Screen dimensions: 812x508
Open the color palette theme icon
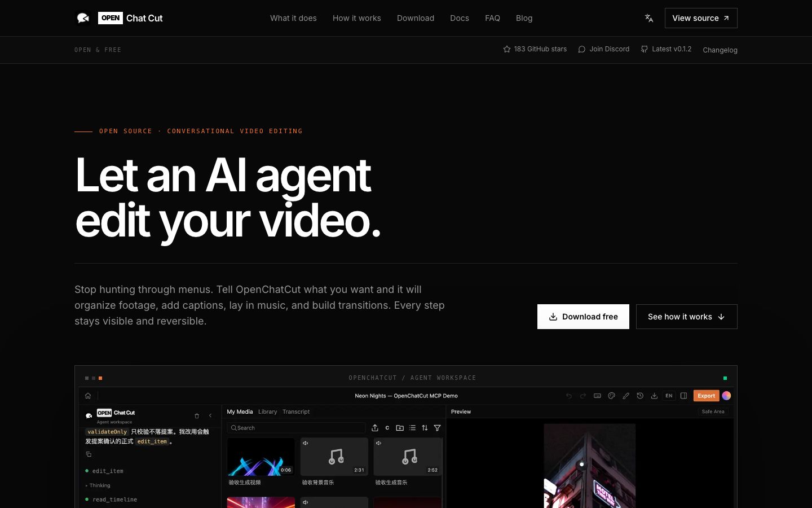611,396
